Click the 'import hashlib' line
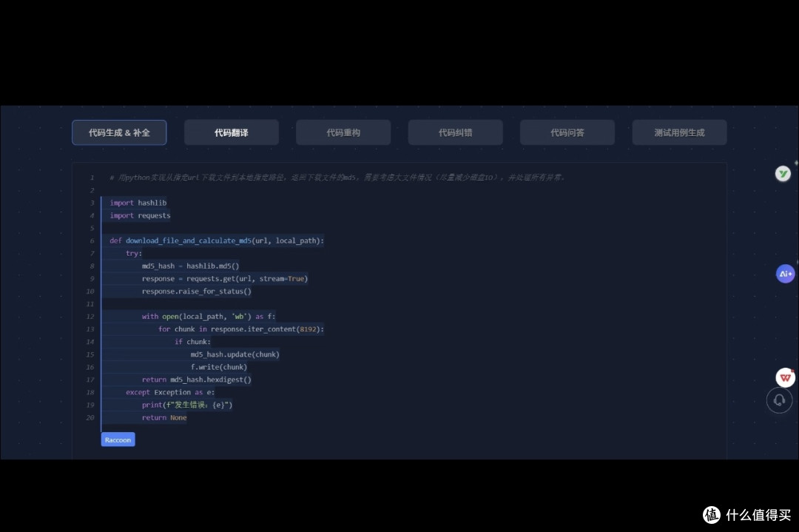The height and width of the screenshot is (532, 799). point(138,203)
